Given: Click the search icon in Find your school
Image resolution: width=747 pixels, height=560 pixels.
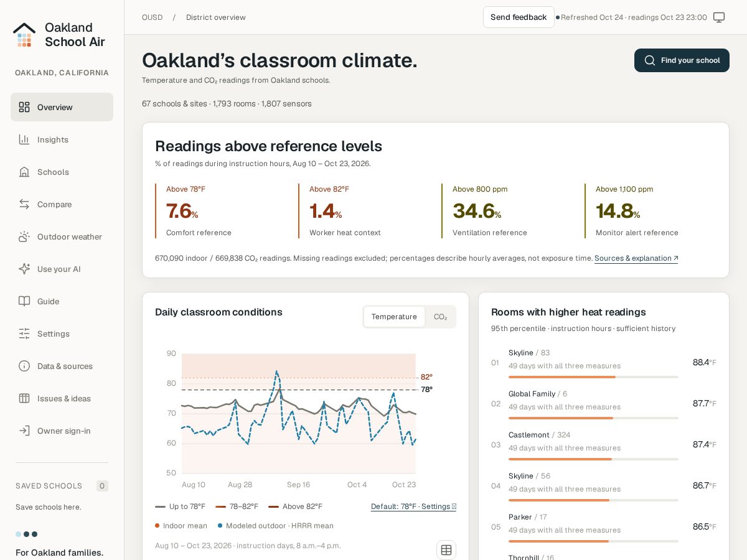Looking at the screenshot, I should click(650, 60).
